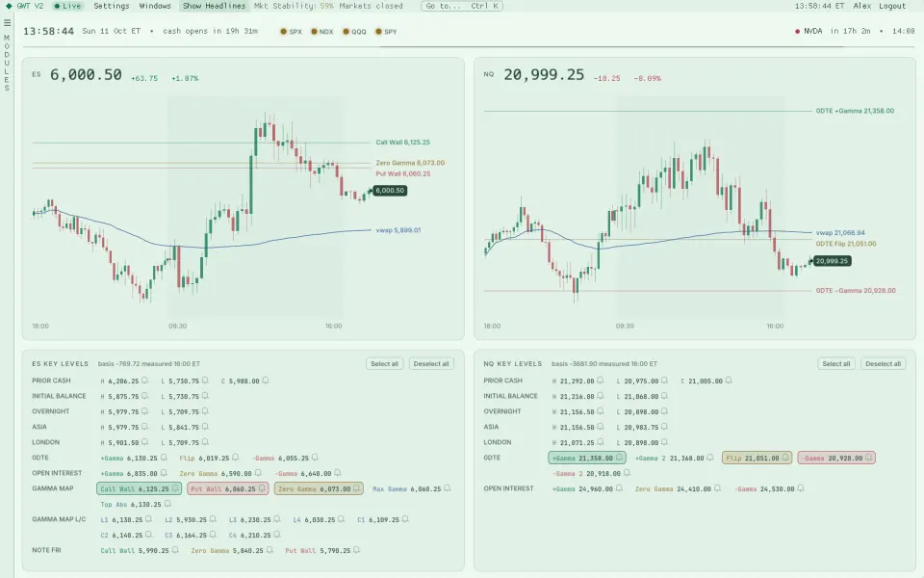The image size is (924, 578).
Task: Click bell beside ES Max Gamma 6,060.25
Action: pos(448,488)
